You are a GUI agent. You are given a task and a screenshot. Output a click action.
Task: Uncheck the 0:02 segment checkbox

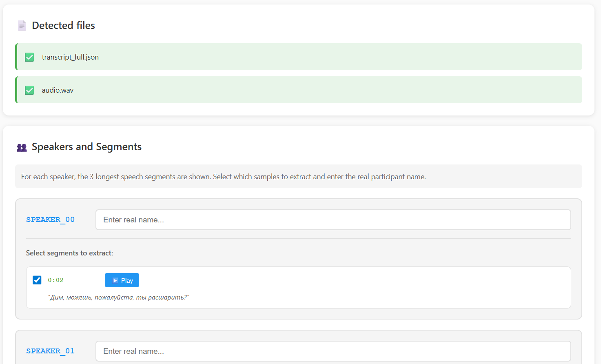(37, 280)
